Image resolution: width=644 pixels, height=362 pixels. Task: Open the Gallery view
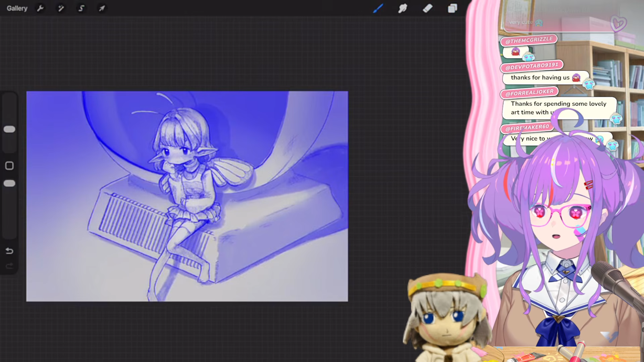[17, 8]
